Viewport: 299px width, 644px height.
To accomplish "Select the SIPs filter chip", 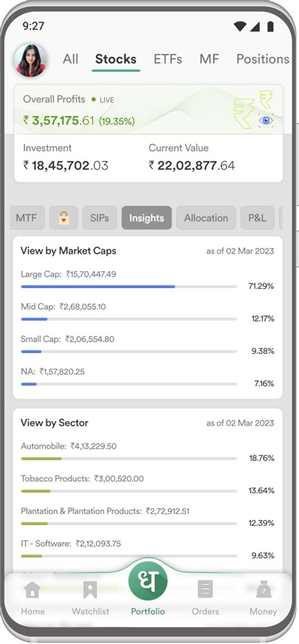I will pos(100,218).
